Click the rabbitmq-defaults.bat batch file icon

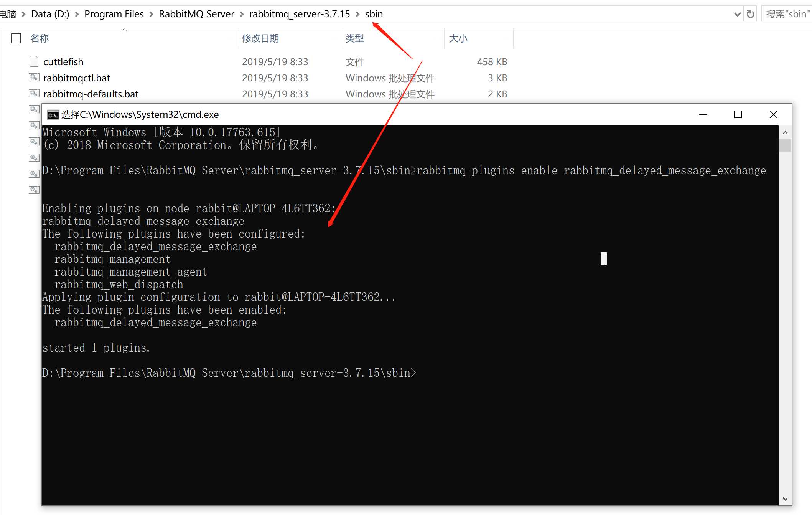(x=34, y=94)
